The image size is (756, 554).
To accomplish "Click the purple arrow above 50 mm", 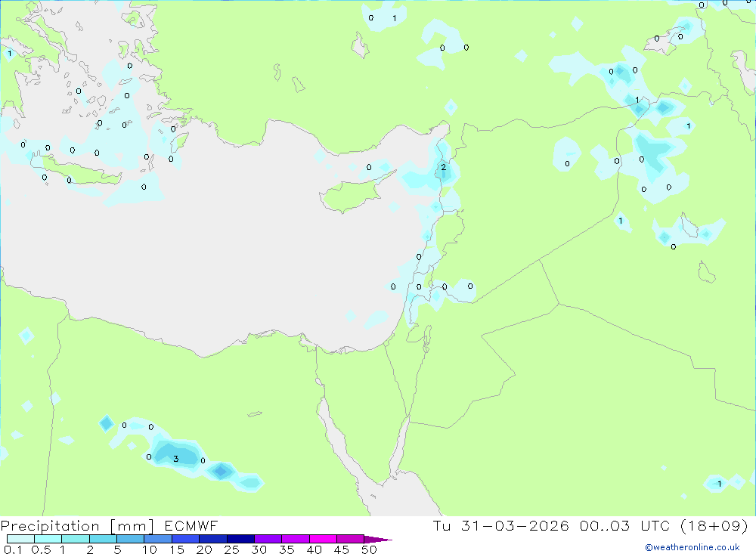I will pyautogui.click(x=377, y=539).
